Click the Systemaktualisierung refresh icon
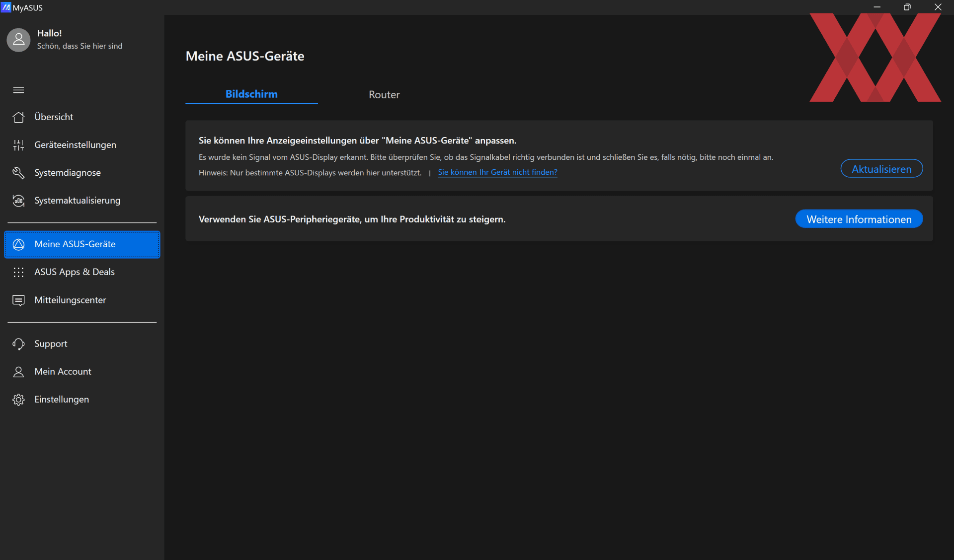Image resolution: width=954 pixels, height=560 pixels. point(18,201)
